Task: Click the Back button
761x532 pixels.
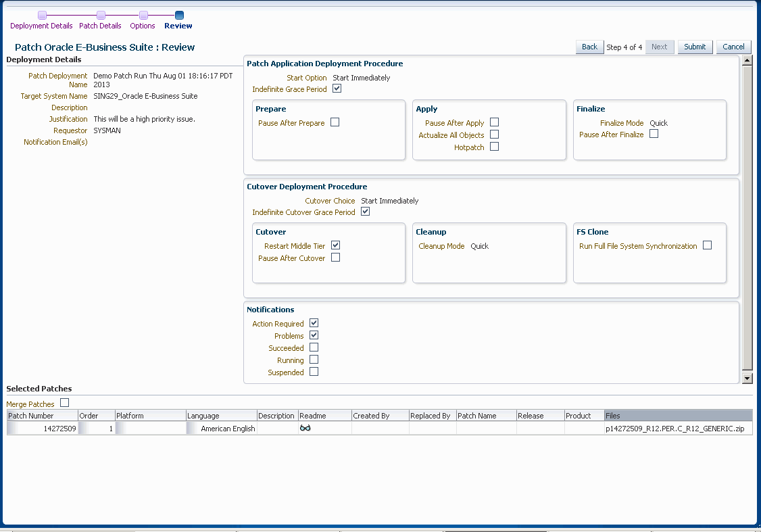Action: pyautogui.click(x=590, y=47)
